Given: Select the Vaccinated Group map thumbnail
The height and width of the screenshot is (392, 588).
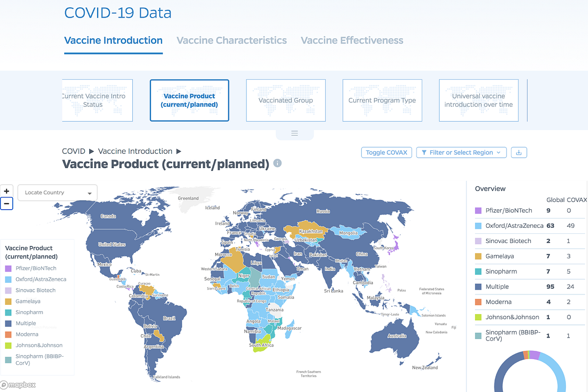Looking at the screenshot, I should pyautogui.click(x=286, y=100).
